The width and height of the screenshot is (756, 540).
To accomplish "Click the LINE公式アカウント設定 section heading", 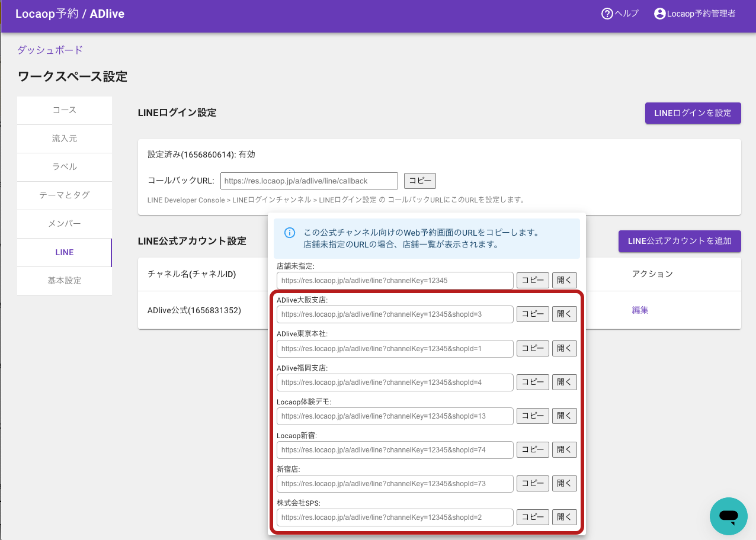I will click(192, 241).
